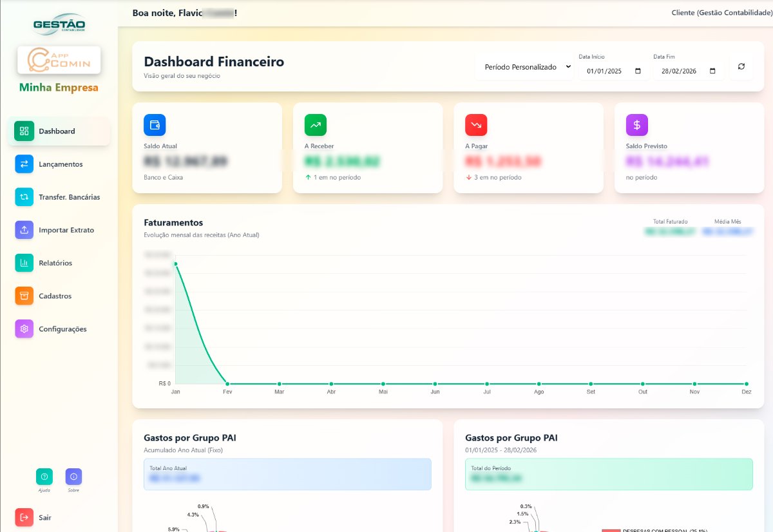Click the Sair logout button
773x532 pixels.
pyautogui.click(x=24, y=517)
